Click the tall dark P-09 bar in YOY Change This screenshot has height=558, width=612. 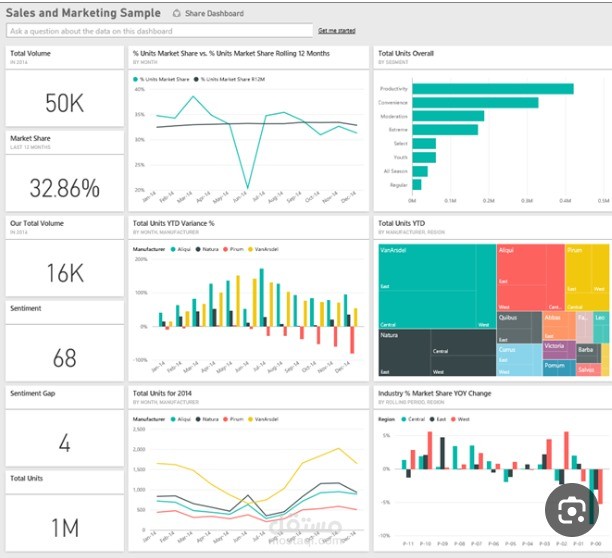[442, 453]
